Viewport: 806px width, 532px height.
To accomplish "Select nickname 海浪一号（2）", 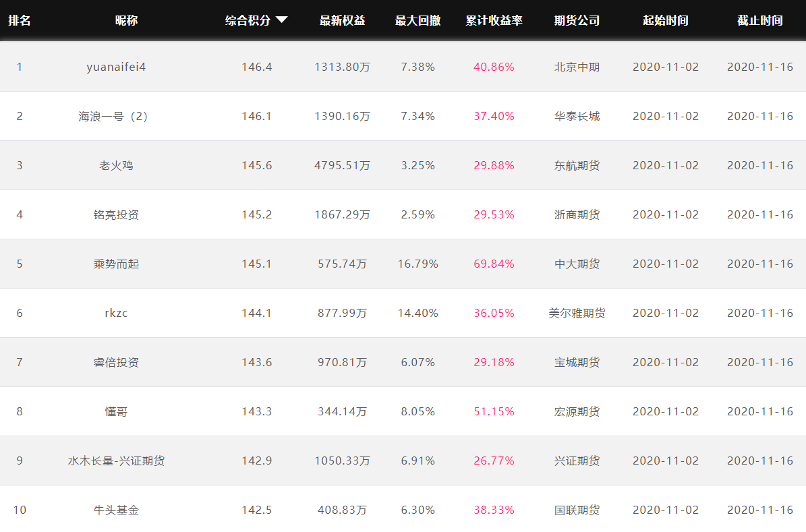I will point(113,116).
